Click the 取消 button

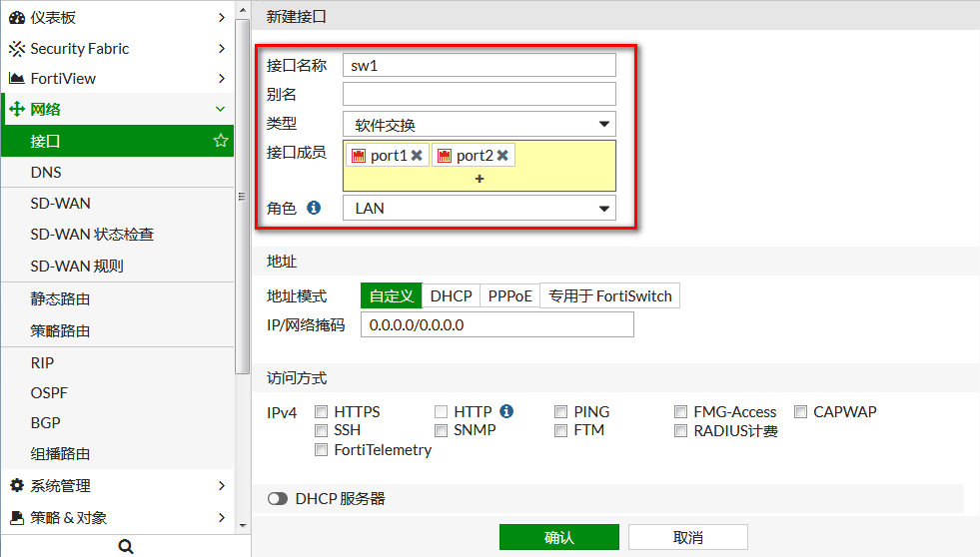point(688,537)
